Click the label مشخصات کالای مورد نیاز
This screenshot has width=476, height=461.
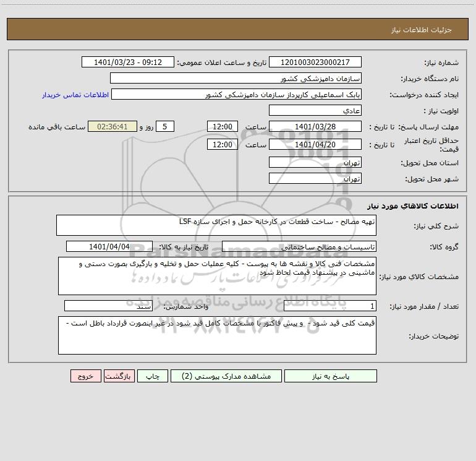[x=420, y=277]
